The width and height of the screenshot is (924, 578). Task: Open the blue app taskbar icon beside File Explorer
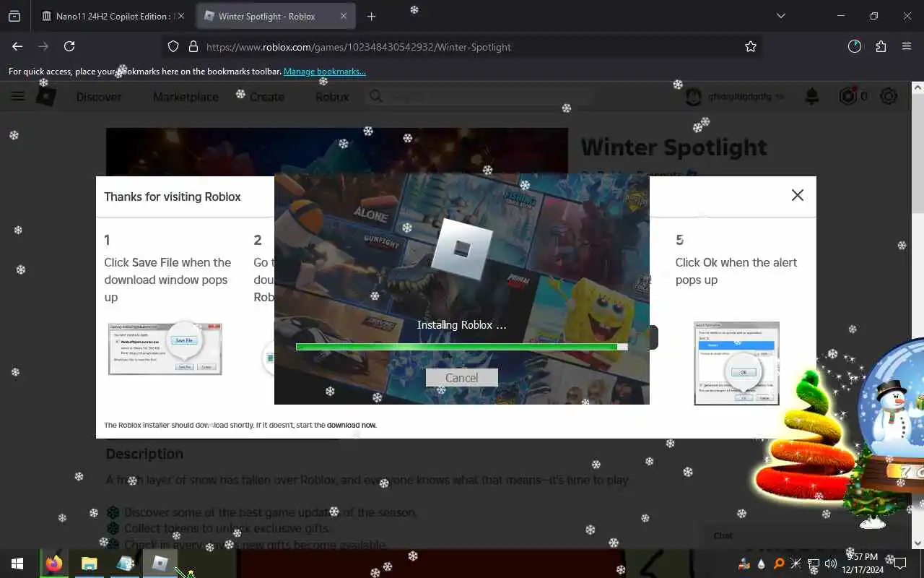(x=125, y=563)
